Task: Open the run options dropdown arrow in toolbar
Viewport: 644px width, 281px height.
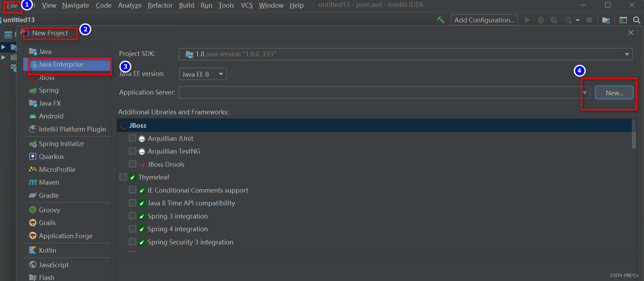Action: pos(578,20)
